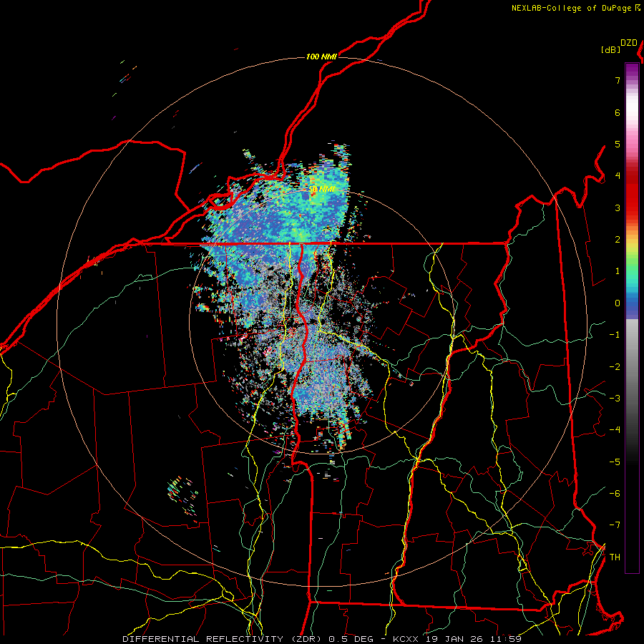644x644 pixels.
Task: Click the [dB] units label
Action: tap(611, 50)
